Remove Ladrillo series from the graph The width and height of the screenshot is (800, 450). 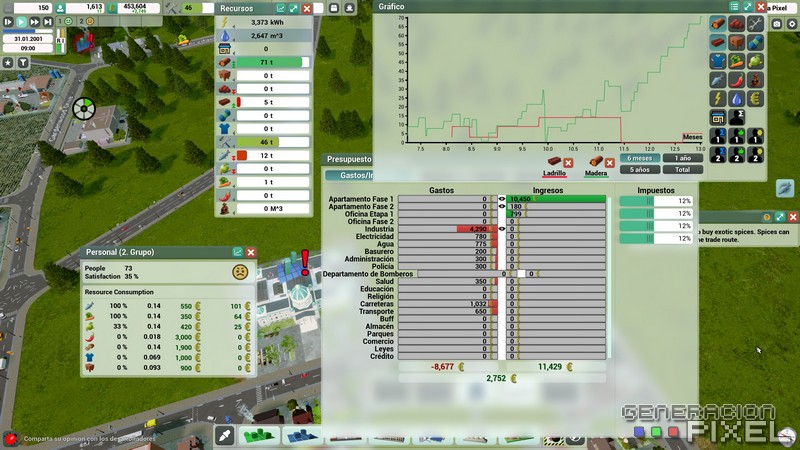tap(568, 163)
